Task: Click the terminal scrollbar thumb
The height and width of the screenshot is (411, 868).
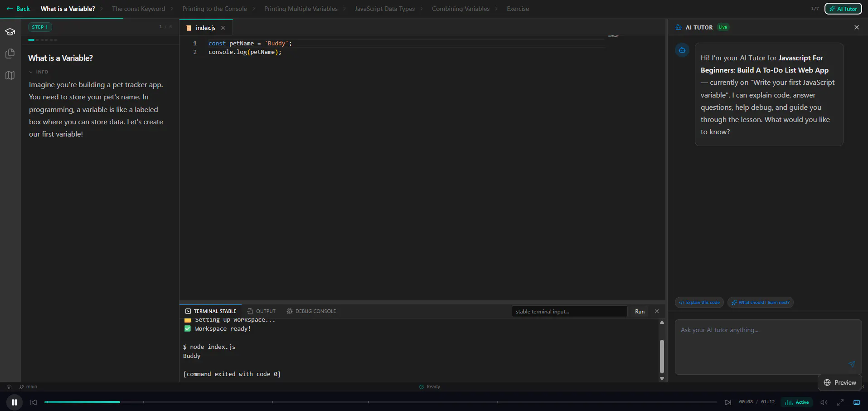Action: (x=662, y=357)
